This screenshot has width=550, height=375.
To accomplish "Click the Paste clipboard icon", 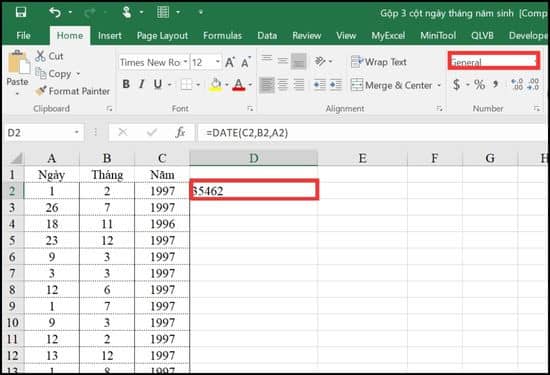I will point(18,63).
